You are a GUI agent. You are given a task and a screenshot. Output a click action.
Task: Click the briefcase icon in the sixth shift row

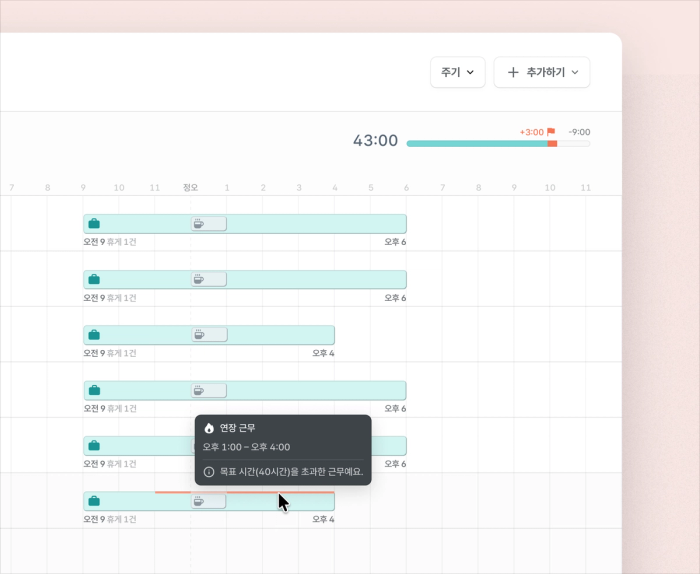click(94, 501)
